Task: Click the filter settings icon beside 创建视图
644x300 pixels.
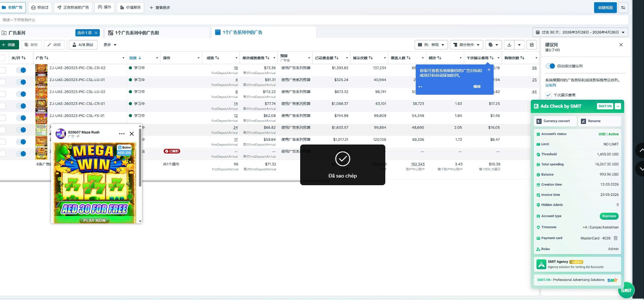Action: (623, 7)
